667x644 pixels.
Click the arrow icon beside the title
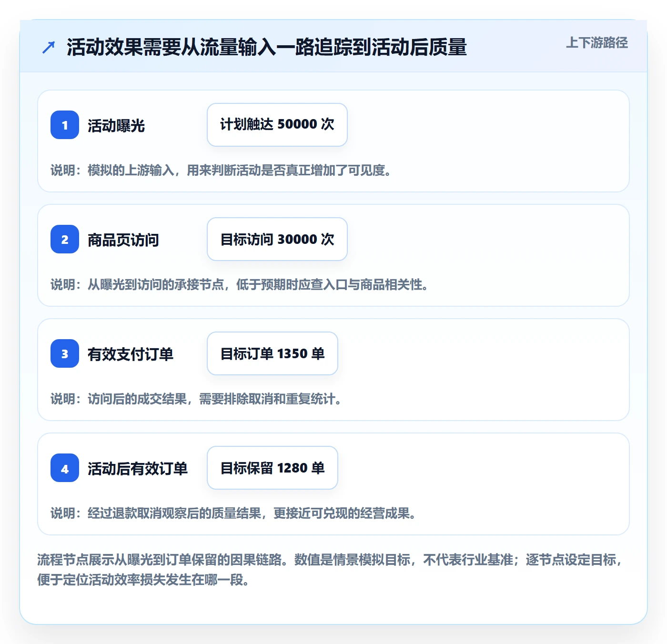49,47
